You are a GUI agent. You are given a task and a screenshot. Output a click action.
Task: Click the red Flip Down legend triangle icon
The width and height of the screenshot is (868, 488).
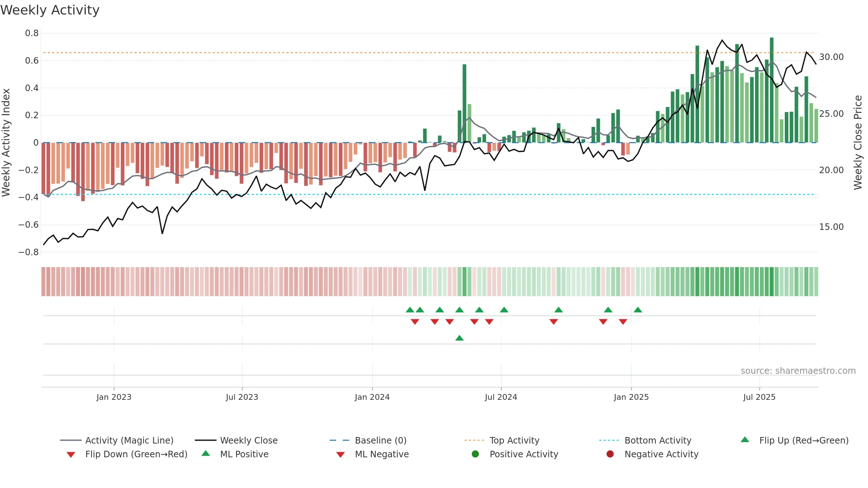point(71,455)
